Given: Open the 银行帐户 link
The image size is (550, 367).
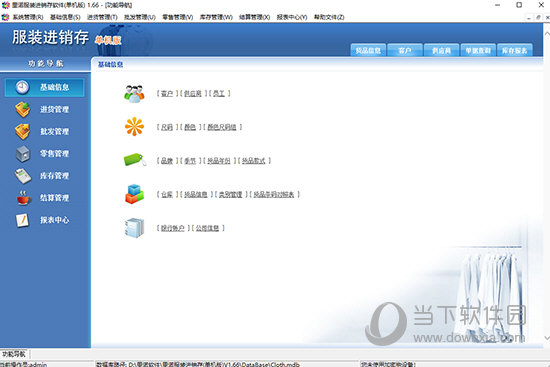Looking at the screenshot, I should pos(173,228).
